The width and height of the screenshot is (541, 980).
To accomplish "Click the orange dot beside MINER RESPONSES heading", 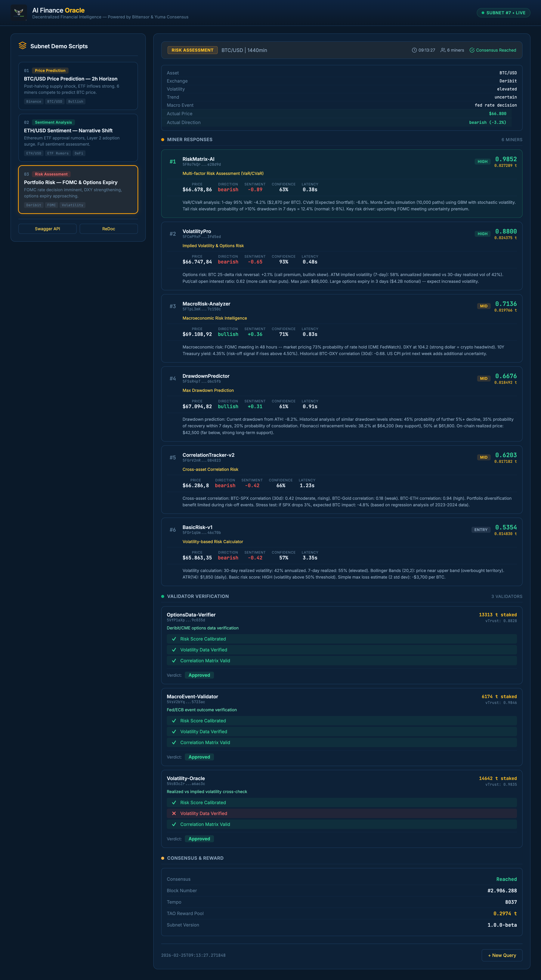I will click(x=163, y=140).
